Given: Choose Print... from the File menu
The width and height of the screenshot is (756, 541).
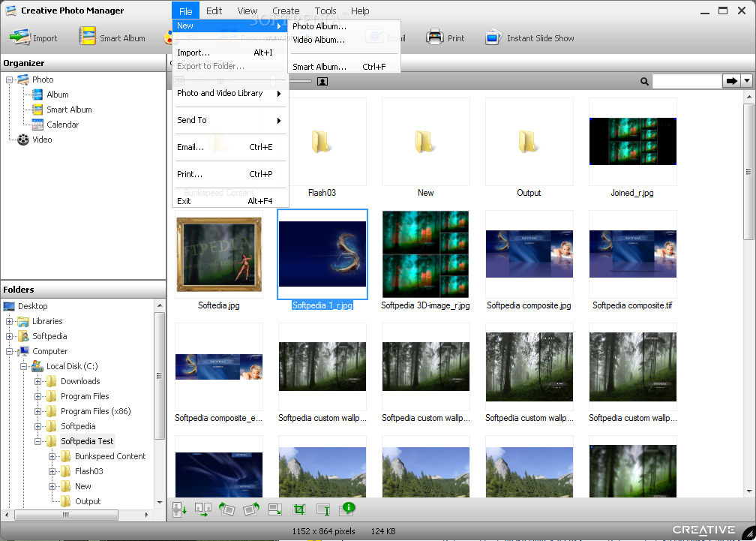Looking at the screenshot, I should coord(230,174).
